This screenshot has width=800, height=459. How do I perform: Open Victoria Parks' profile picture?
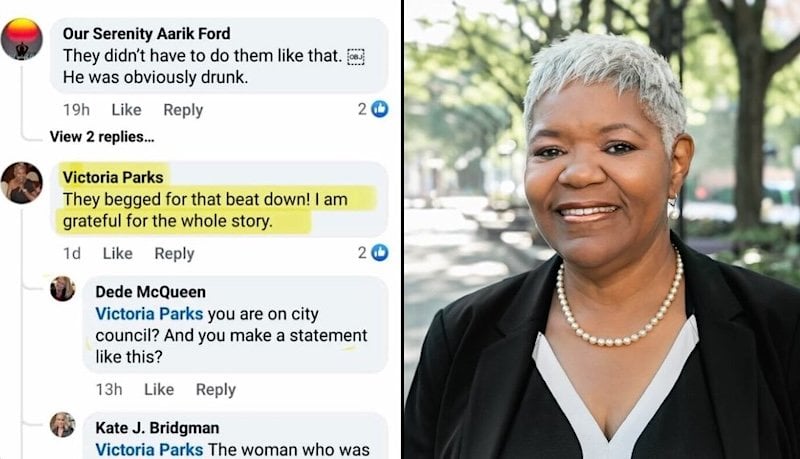21,183
